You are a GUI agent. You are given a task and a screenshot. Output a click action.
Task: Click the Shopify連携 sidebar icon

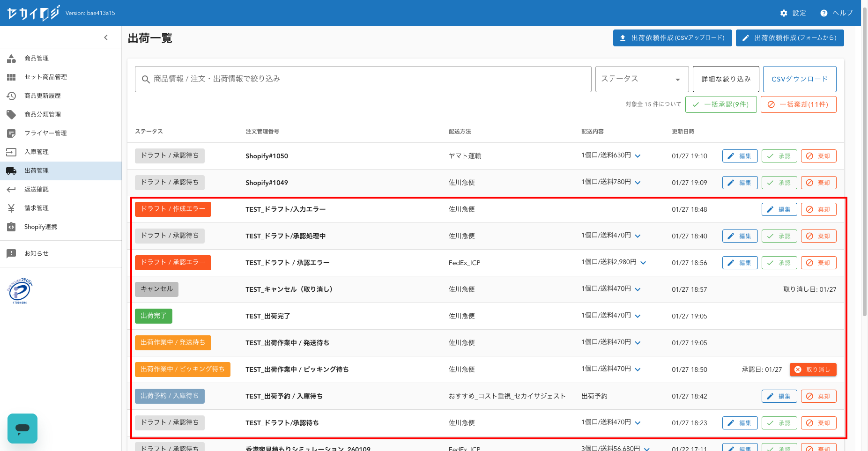point(11,227)
